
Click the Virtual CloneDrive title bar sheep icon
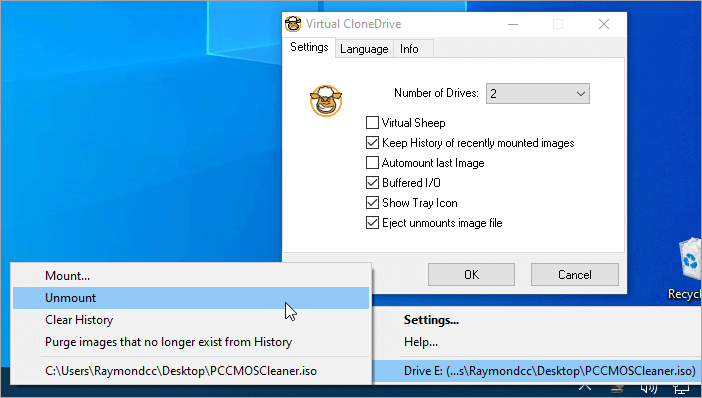pyautogui.click(x=293, y=24)
